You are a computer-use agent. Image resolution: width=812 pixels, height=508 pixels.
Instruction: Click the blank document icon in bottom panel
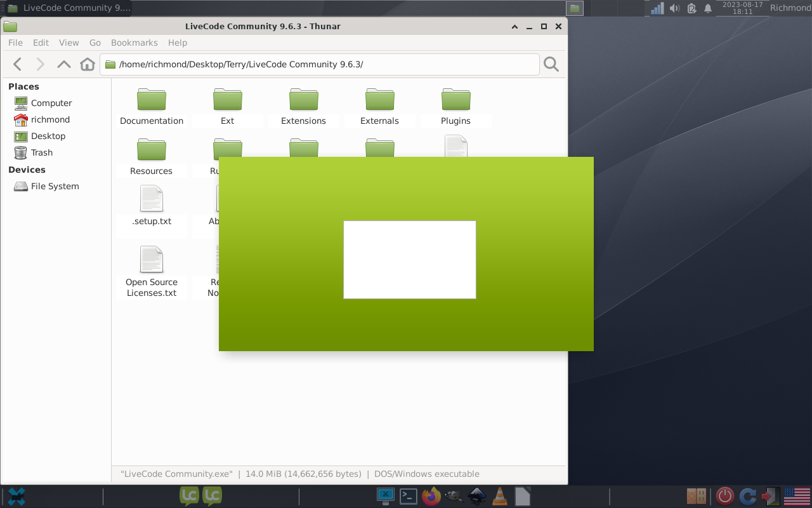(x=522, y=496)
